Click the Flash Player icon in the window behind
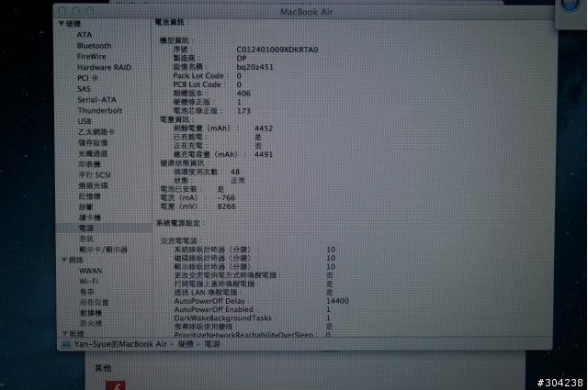 click(x=115, y=385)
